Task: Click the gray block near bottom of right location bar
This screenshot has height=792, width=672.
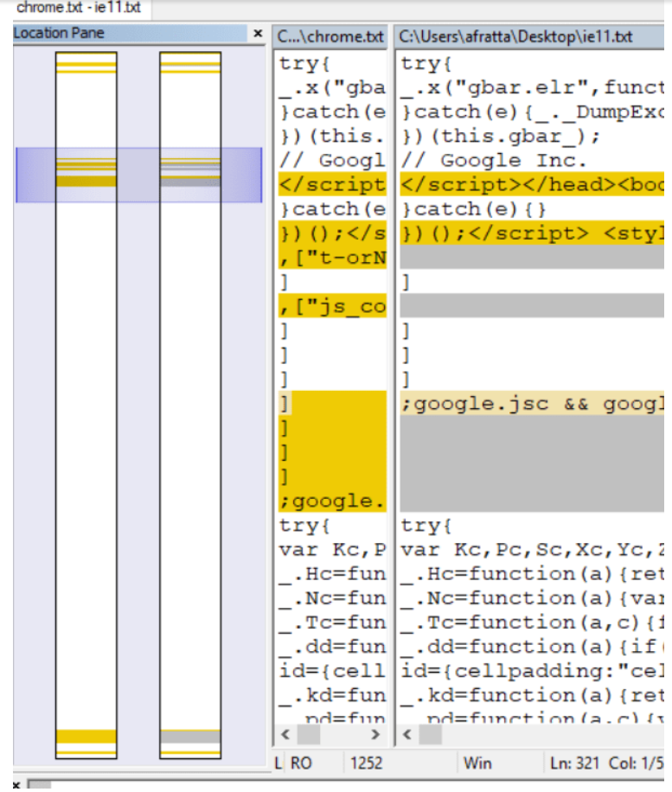Action: (190, 737)
